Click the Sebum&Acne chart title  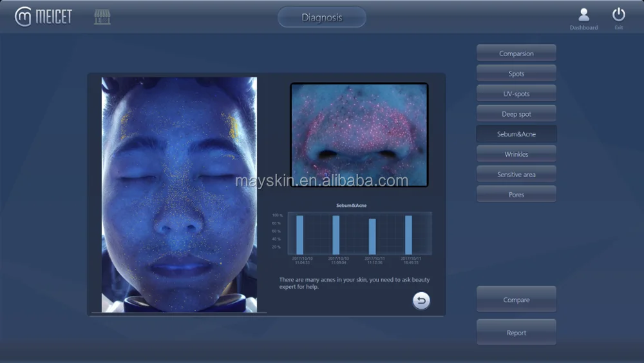[x=351, y=205]
